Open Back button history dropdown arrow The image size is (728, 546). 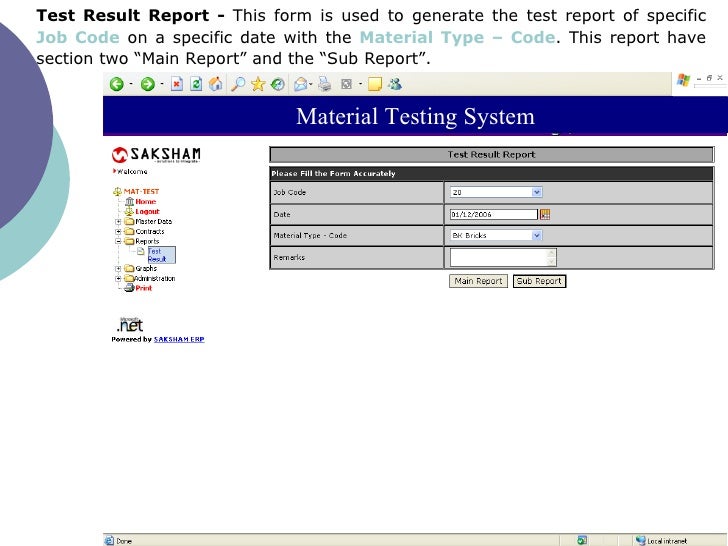(131, 84)
